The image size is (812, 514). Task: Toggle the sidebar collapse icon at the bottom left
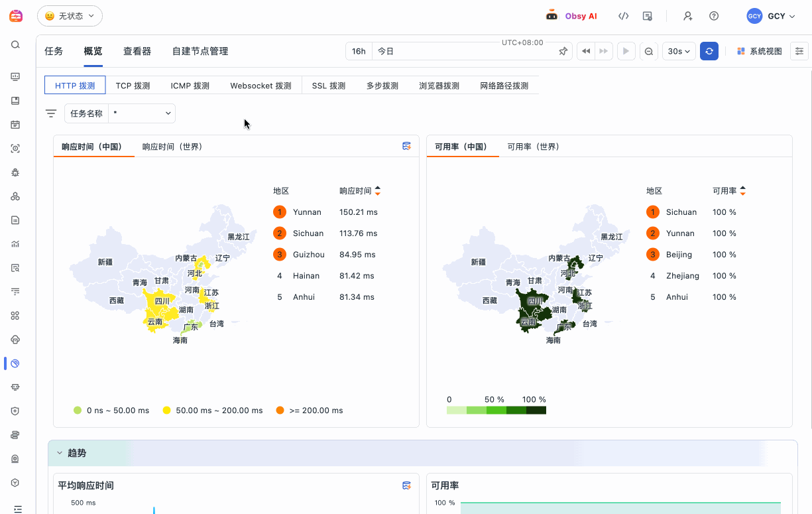pos(17,509)
